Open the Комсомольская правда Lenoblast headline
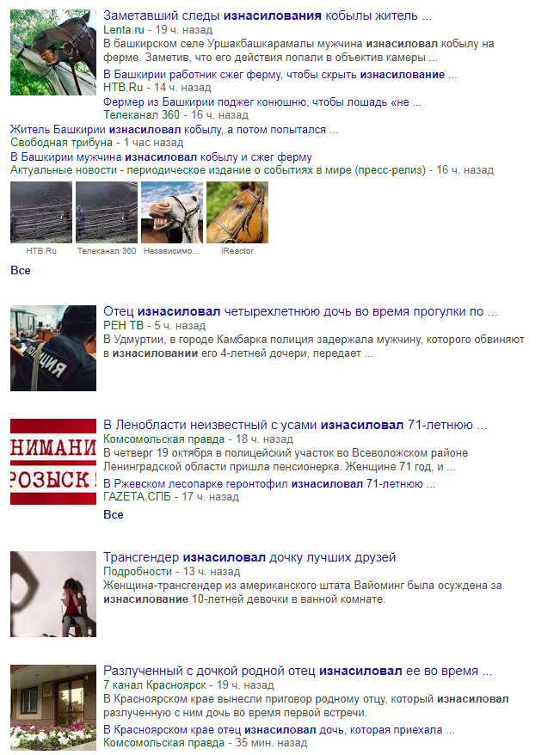The image size is (560, 755). tap(295, 425)
